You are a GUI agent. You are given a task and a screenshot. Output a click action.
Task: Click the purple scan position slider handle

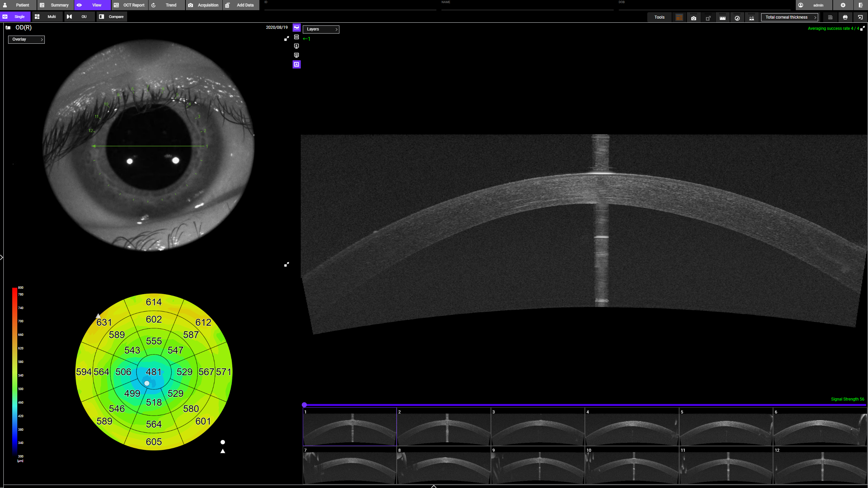tap(304, 405)
